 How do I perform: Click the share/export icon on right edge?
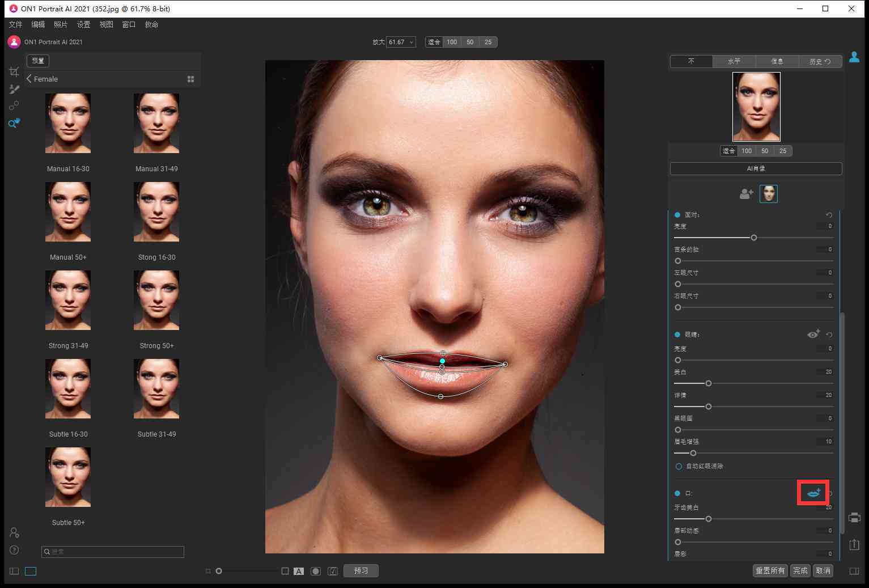coord(854,544)
